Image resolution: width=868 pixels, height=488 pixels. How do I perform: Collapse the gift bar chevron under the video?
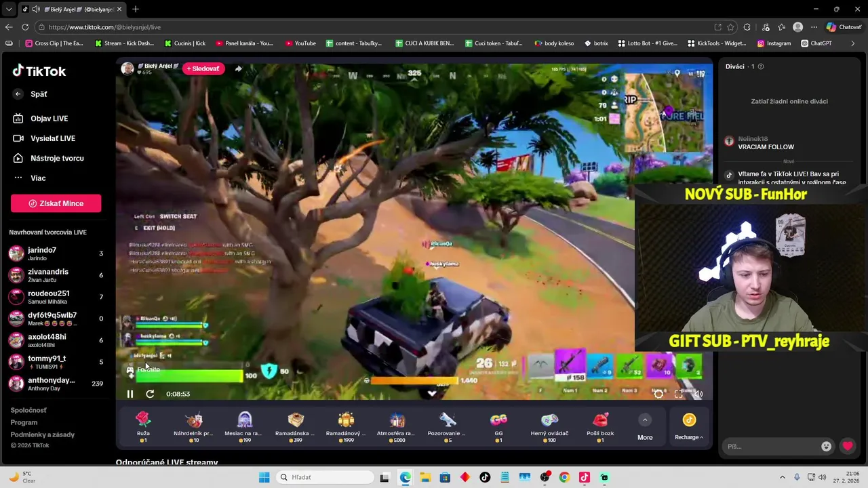coord(431,393)
